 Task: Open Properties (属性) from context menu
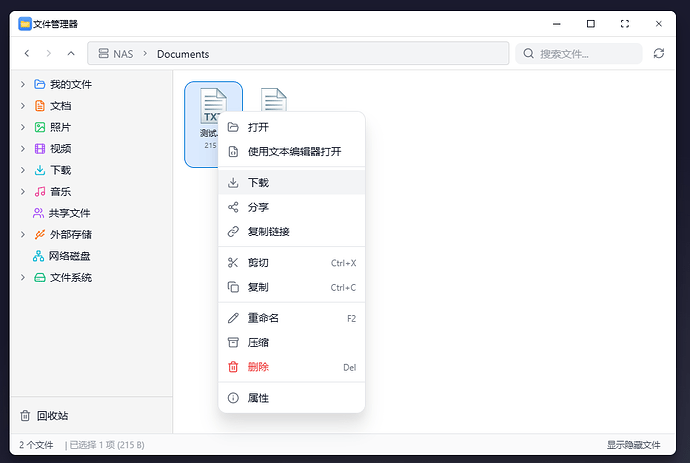pos(258,398)
